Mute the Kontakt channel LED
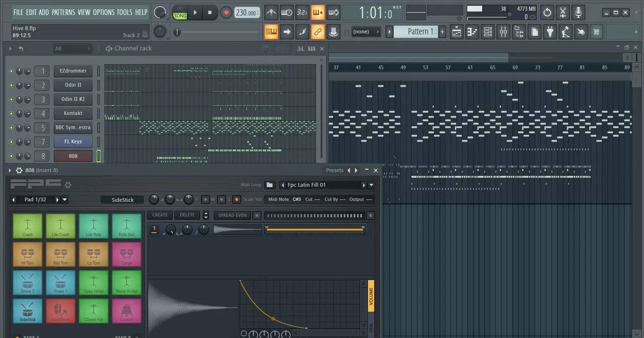The image size is (644, 338). pos(11,114)
